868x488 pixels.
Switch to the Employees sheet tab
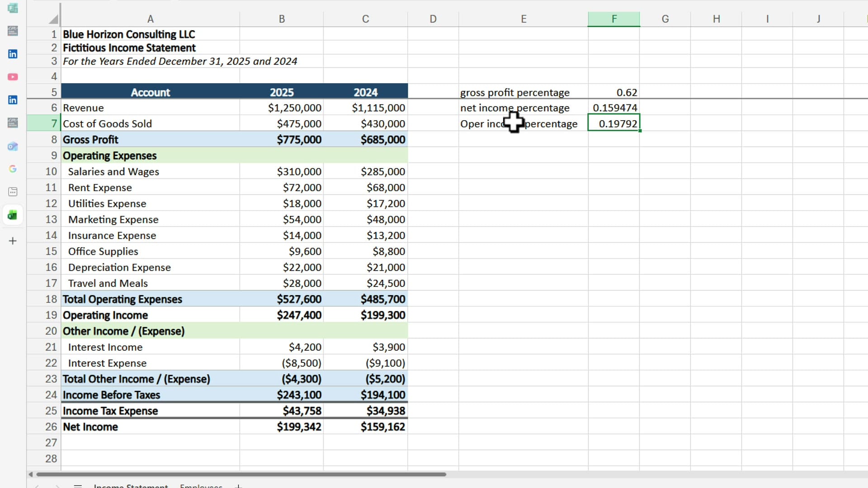click(x=201, y=486)
